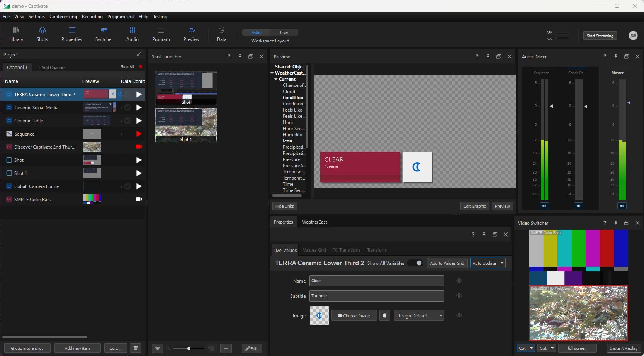Open the Recording menu

(92, 17)
